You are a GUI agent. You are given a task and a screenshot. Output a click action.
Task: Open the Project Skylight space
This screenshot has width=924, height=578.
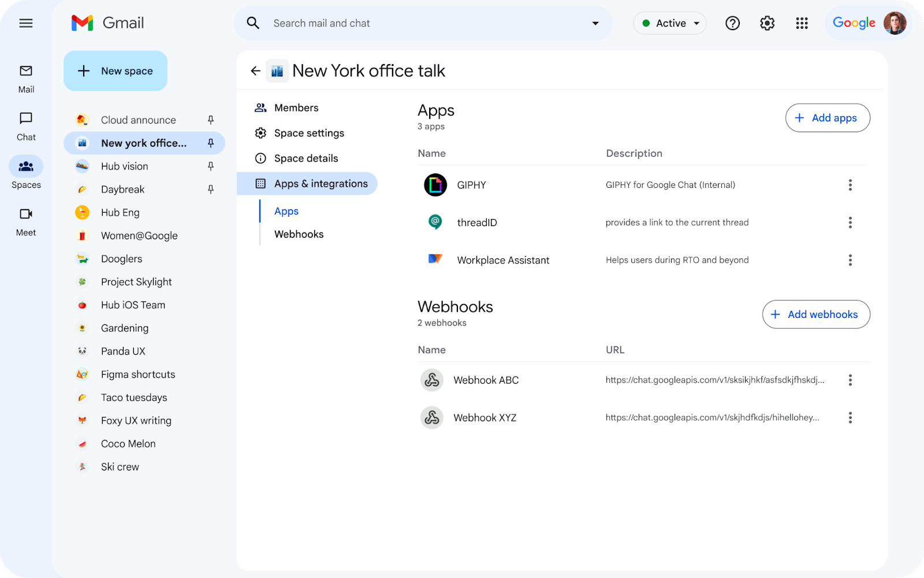[144, 281]
